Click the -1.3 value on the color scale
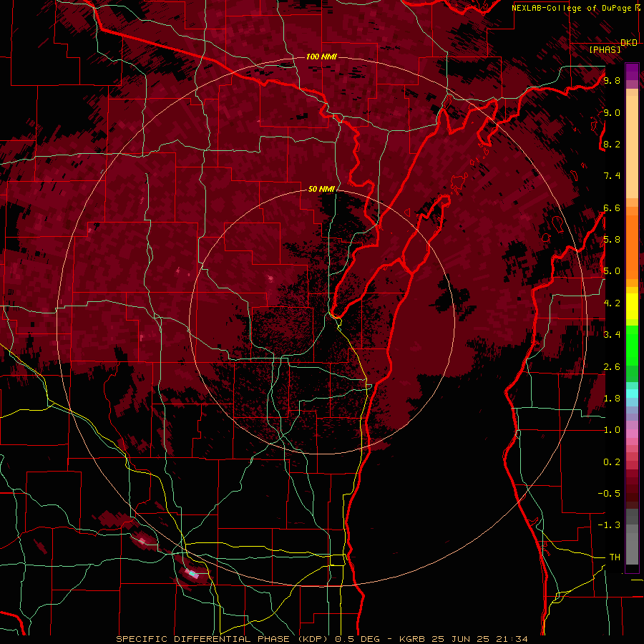The height and width of the screenshot is (644, 644). pos(609,525)
